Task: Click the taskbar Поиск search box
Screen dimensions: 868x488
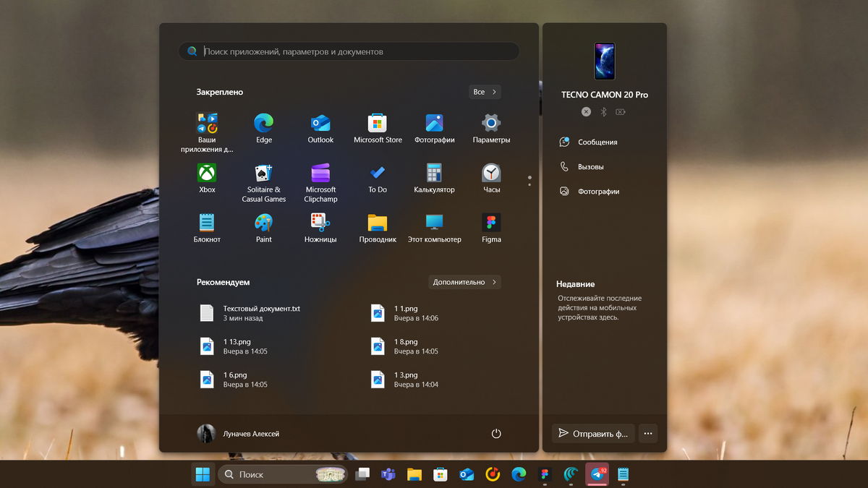Action: (x=283, y=474)
